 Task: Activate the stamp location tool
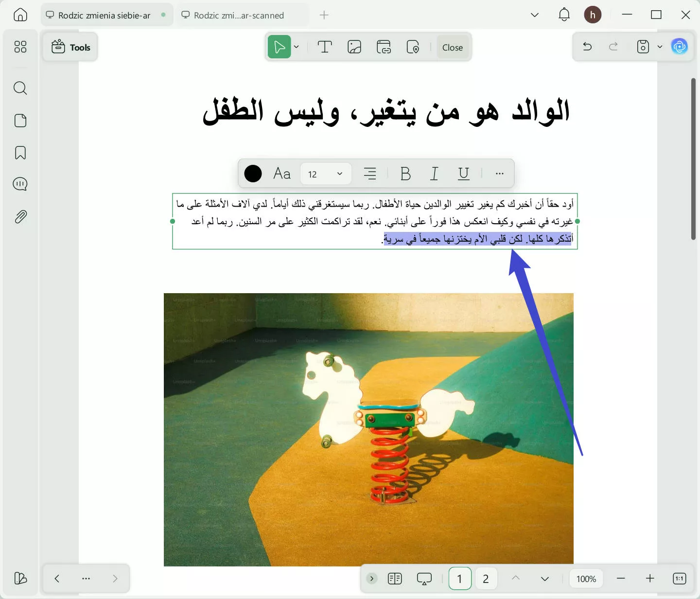[x=413, y=47]
